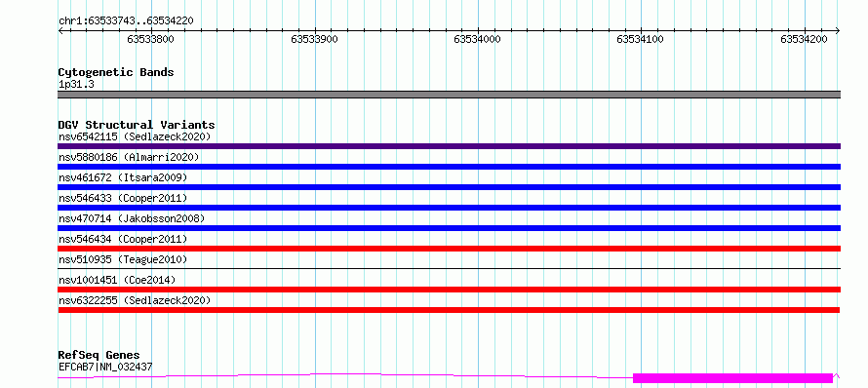Select the red nsv546434 variant bar
The image size is (868, 388).
(x=449, y=249)
